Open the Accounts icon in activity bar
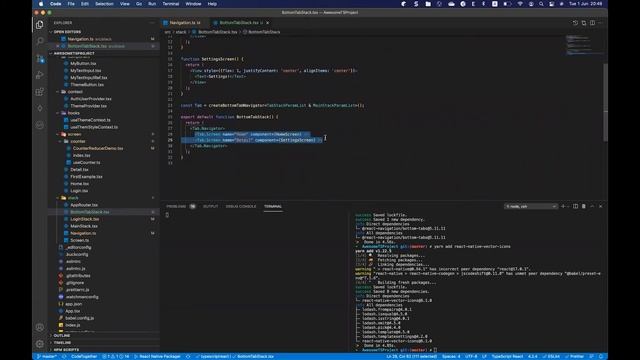Screen dimensions: 640x360 point(40,327)
